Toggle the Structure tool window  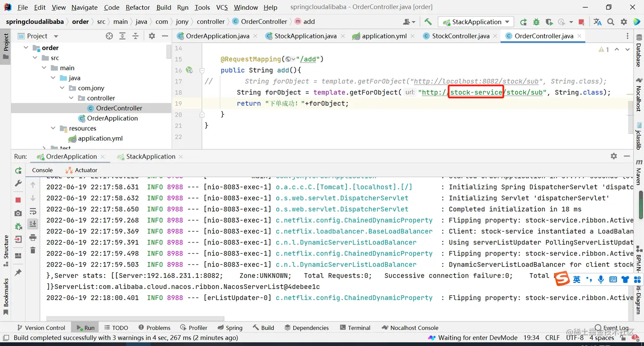pos(6,251)
